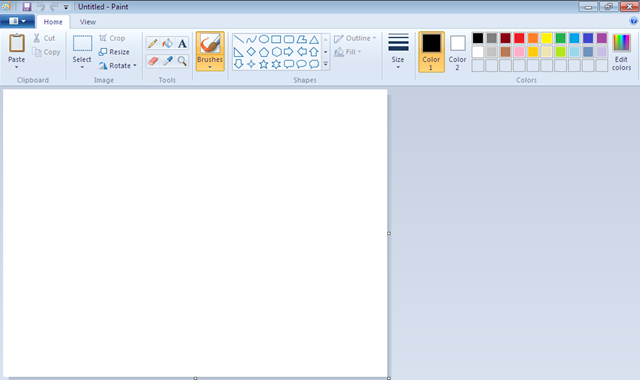Choose the Up arrow shape
Image resolution: width=640 pixels, height=380 pixels.
click(314, 52)
